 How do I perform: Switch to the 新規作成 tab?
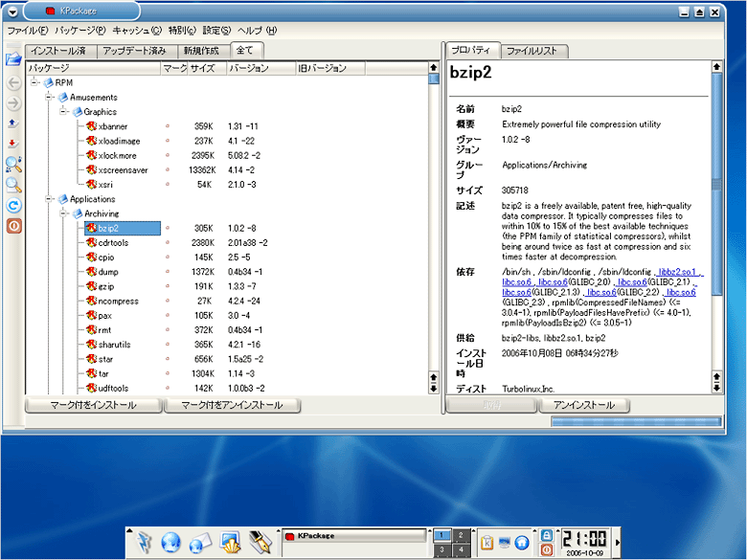[203, 51]
